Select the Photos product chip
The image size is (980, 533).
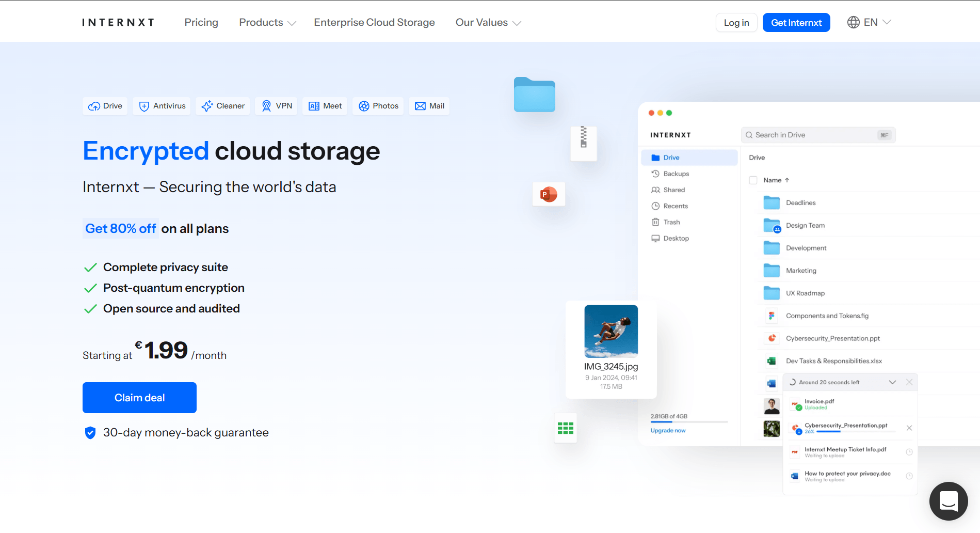pos(378,106)
